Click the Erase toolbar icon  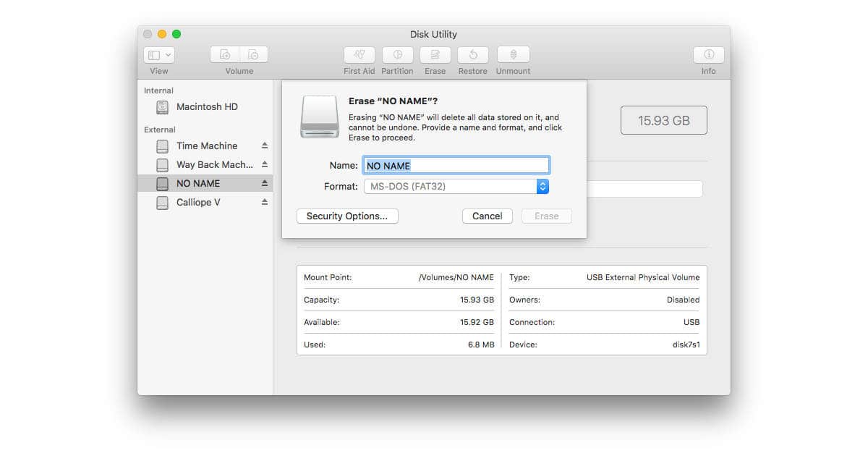click(x=435, y=55)
